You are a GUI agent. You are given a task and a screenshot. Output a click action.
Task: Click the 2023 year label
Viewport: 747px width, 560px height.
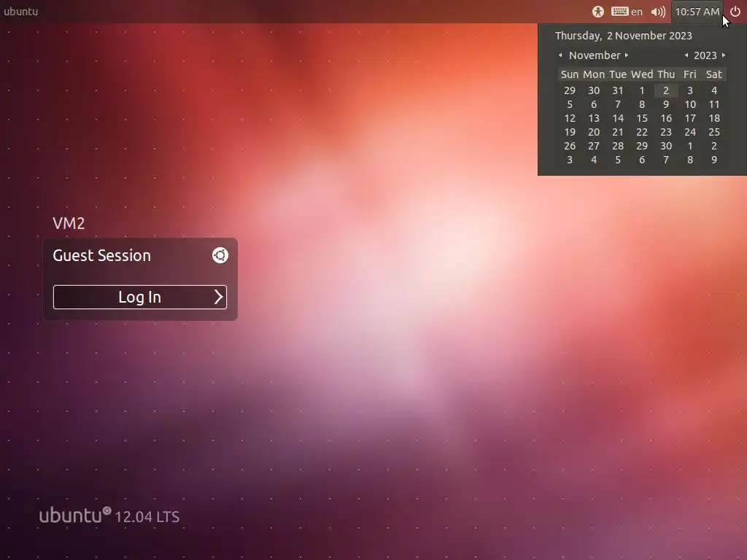(x=705, y=55)
